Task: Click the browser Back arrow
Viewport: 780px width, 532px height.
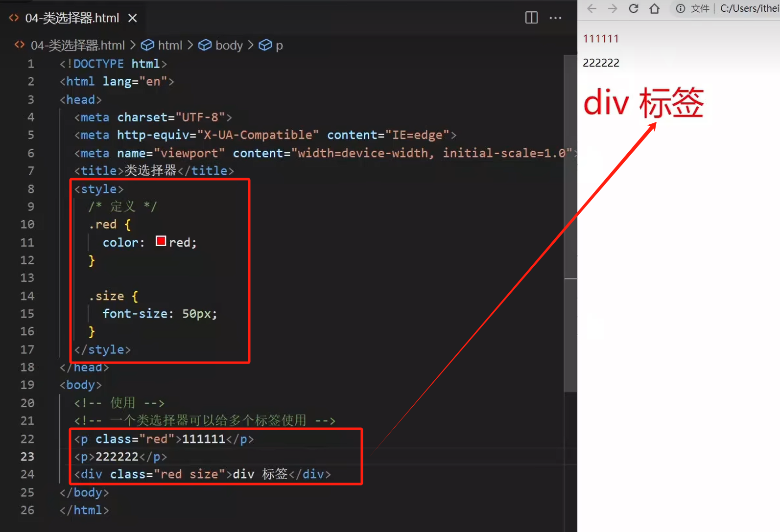Action: click(x=591, y=8)
